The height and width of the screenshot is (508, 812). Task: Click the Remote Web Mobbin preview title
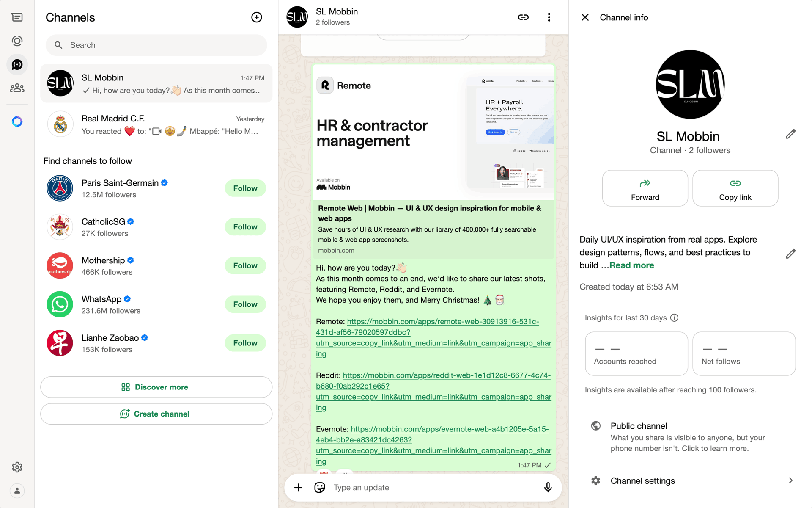[430, 213]
